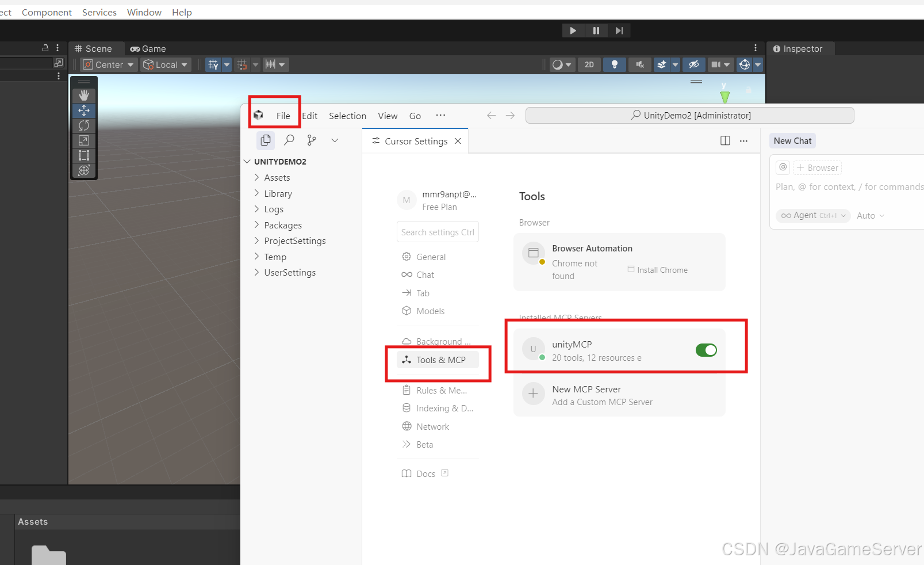Open the Docs external link
924x565 pixels.
coord(425,474)
